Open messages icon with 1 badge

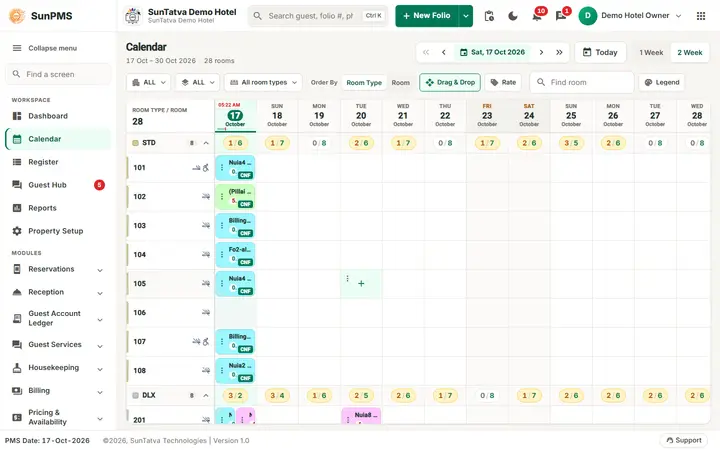tap(561, 16)
